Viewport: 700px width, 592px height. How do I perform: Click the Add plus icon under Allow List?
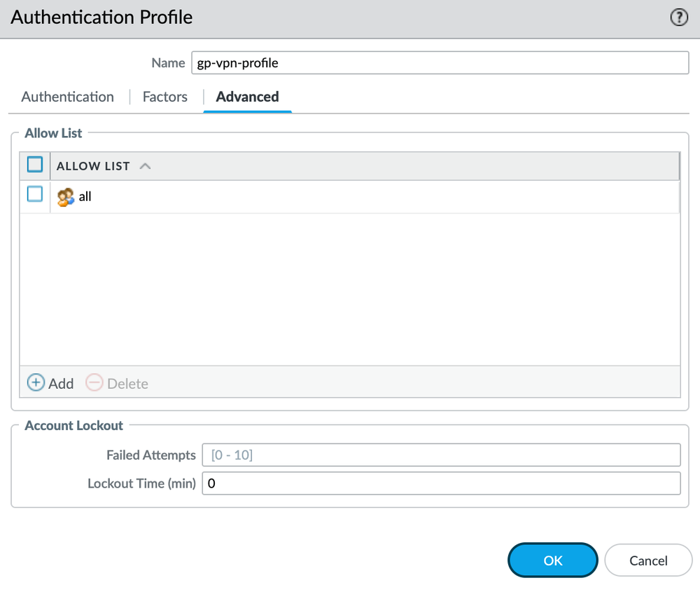pos(36,383)
